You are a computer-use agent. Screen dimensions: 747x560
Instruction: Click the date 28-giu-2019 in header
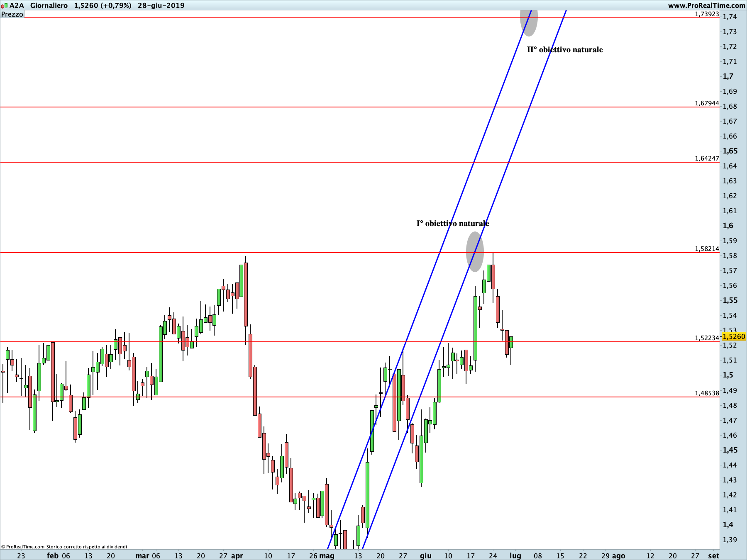[161, 5]
